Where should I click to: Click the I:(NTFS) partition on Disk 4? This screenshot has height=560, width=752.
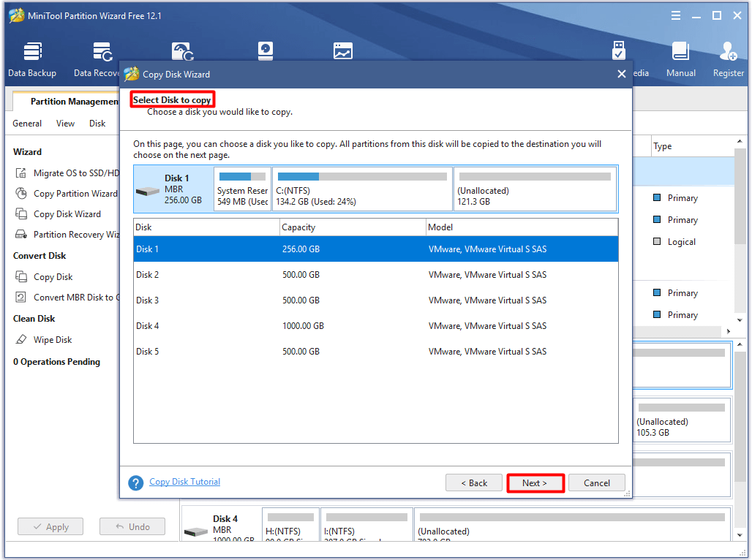pyautogui.click(x=366, y=525)
